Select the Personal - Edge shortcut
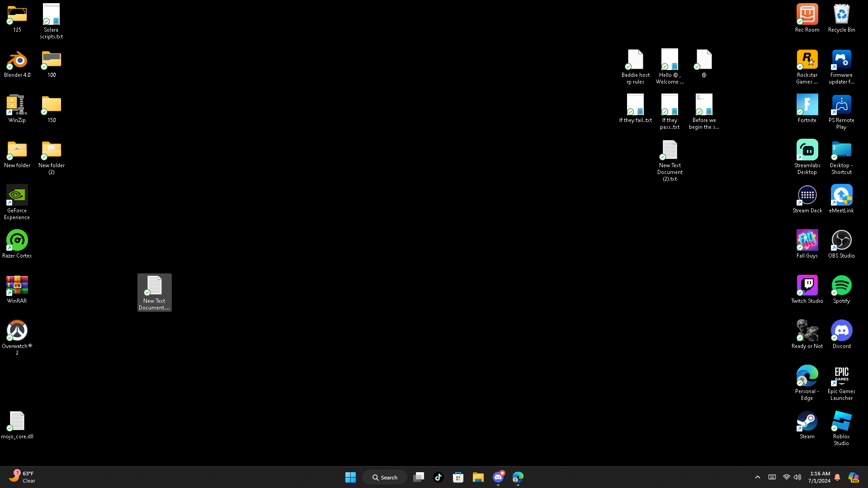868x488 pixels. tap(807, 383)
